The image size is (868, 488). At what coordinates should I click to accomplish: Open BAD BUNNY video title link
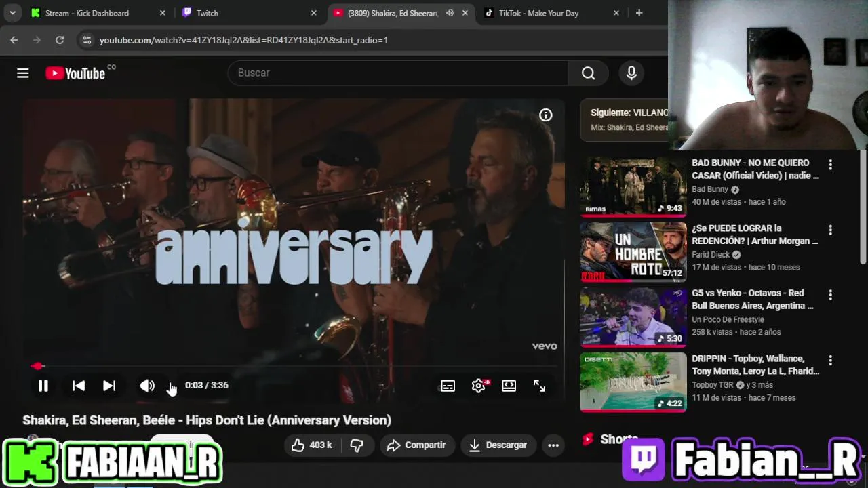click(755, 169)
